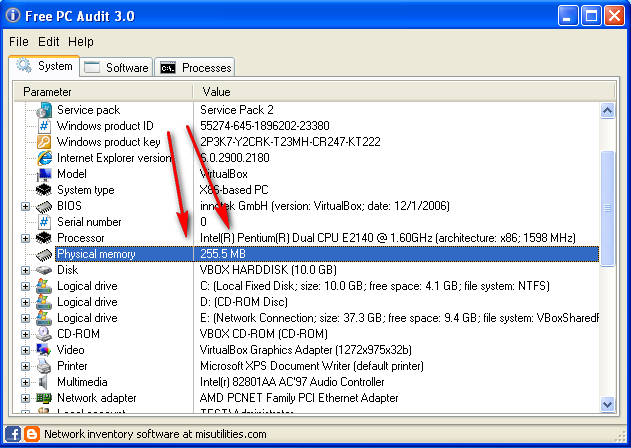
Task: Switch to the Processes tab
Action: (195, 68)
